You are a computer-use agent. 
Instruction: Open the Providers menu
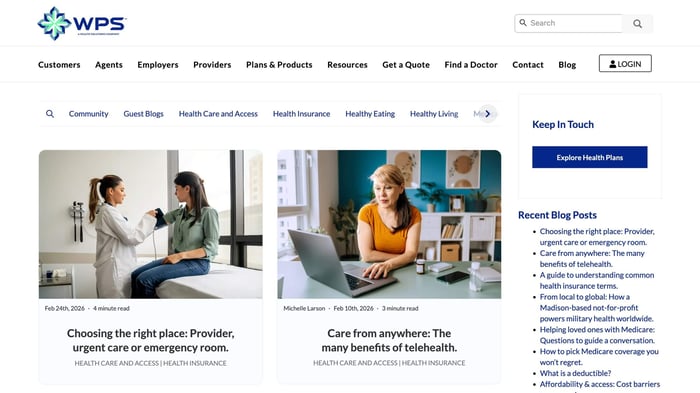click(x=212, y=65)
